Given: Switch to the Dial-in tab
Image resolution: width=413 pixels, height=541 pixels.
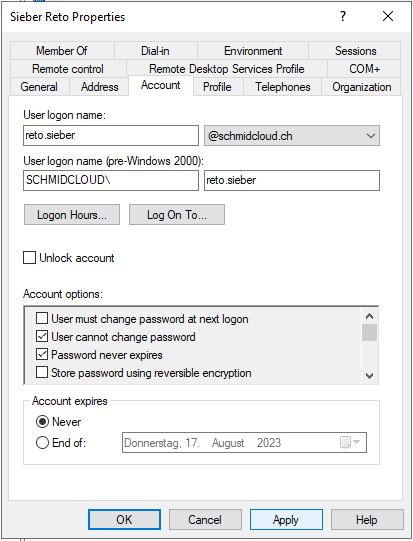Looking at the screenshot, I should (156, 51).
